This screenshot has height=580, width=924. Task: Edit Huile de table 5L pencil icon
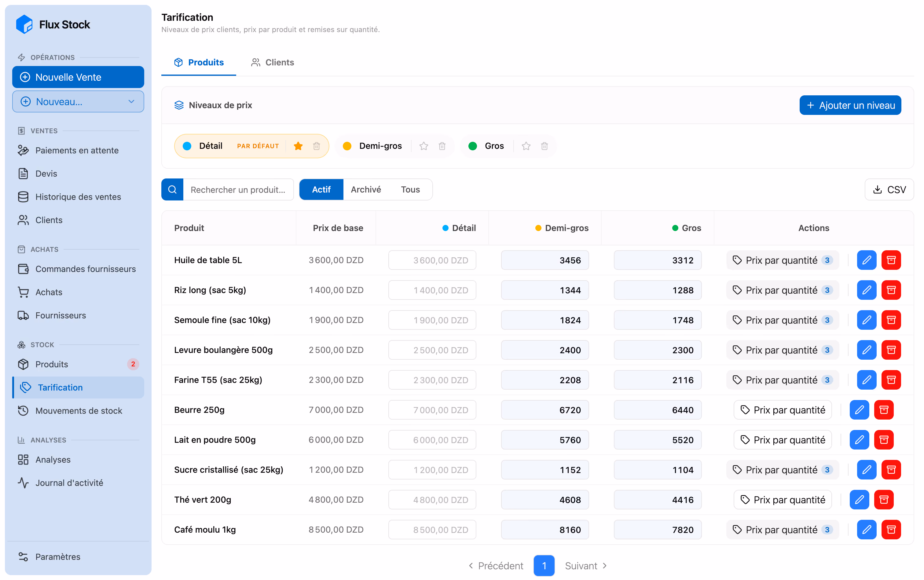[x=867, y=260]
